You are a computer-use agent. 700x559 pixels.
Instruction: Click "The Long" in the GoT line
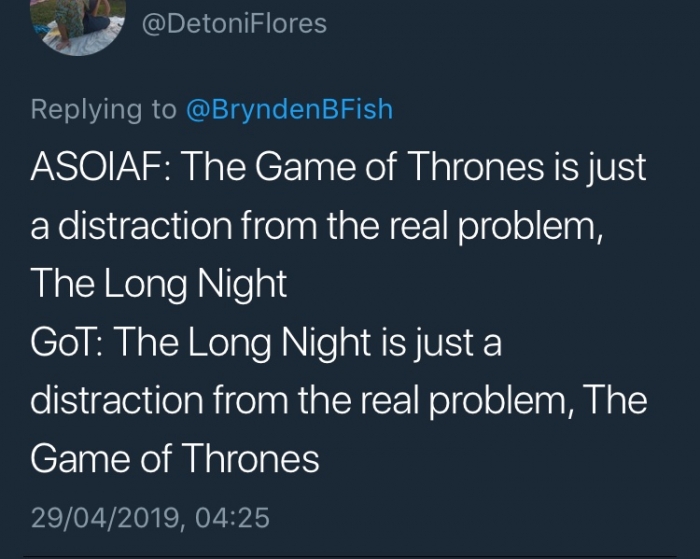pos(193,343)
